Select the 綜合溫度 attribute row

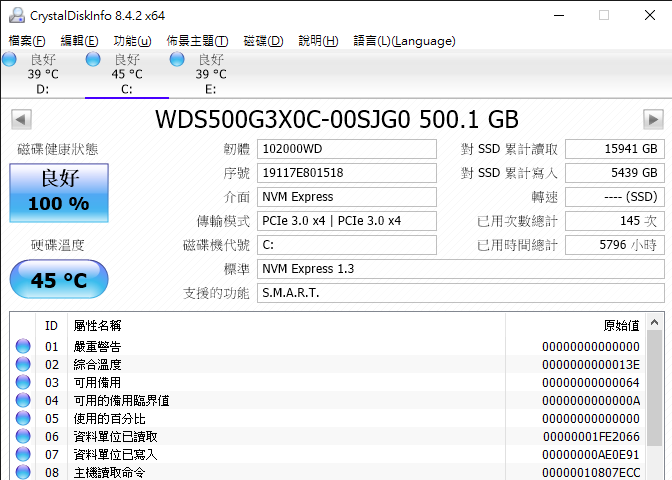(328, 364)
